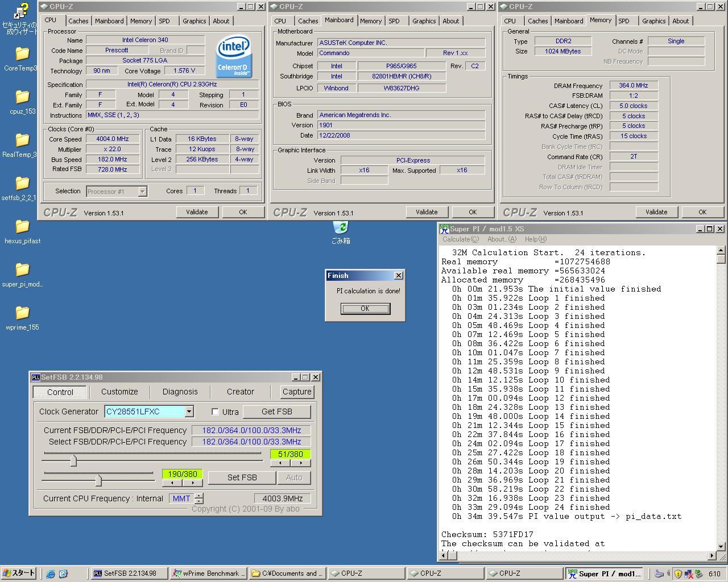728x582 pixels.
Task: Click OK in the first CPU-Z window
Action: click(x=243, y=212)
